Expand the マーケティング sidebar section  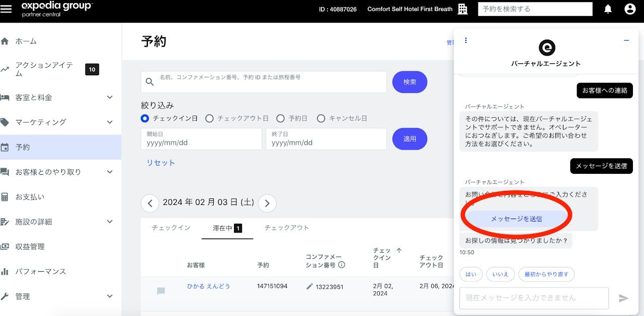pyautogui.click(x=110, y=122)
